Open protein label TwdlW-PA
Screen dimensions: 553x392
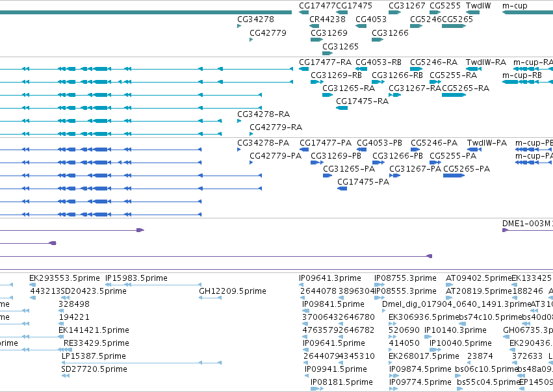coord(487,143)
